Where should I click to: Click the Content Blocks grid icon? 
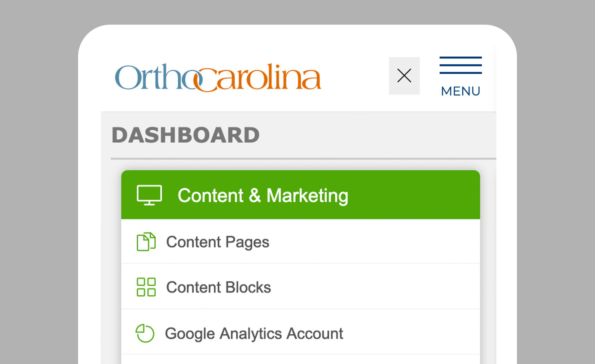(x=146, y=287)
